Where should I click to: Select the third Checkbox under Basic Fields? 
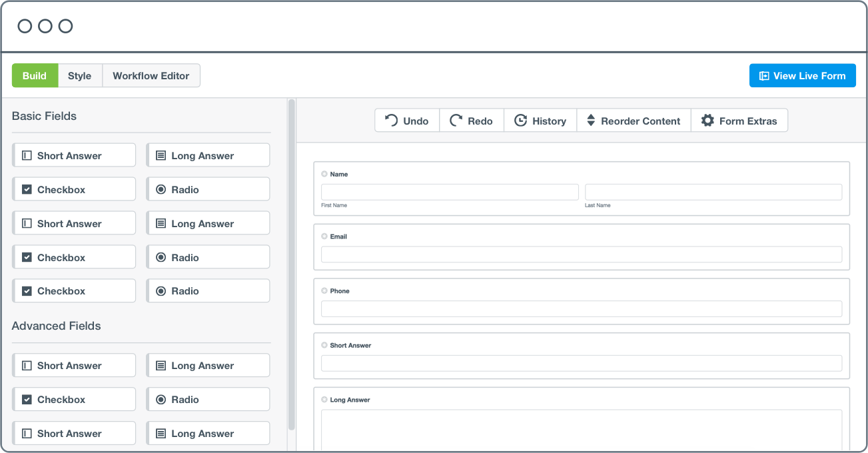pyautogui.click(x=74, y=290)
